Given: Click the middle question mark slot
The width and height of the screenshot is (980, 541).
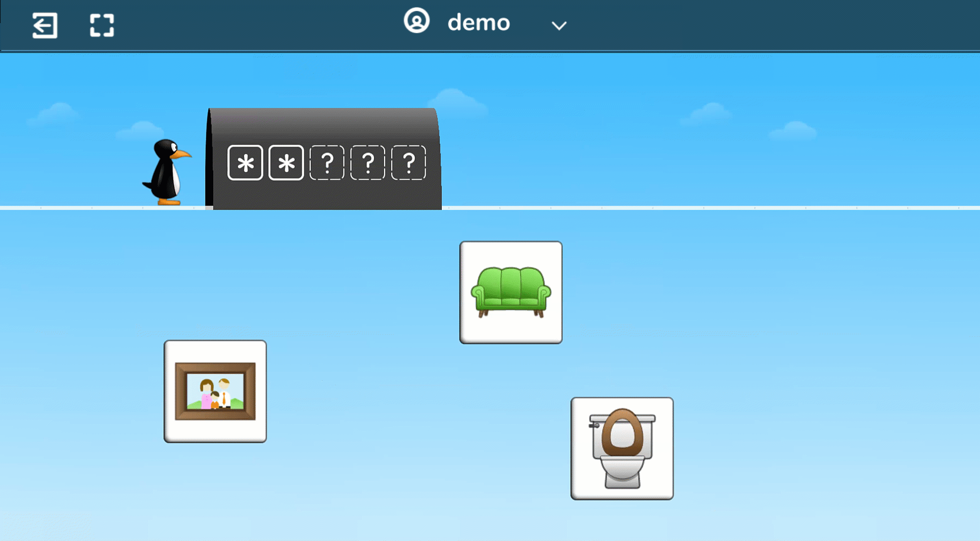Looking at the screenshot, I should 367,163.
